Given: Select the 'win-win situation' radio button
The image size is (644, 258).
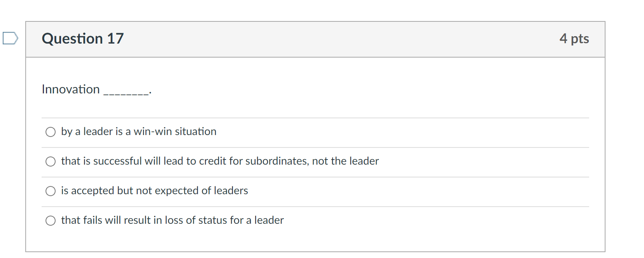Looking at the screenshot, I should (x=50, y=132).
